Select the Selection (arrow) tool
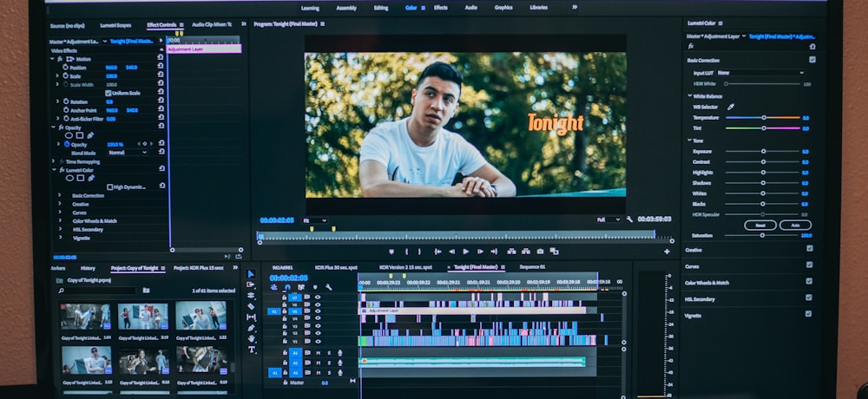868x399 pixels. 251,274
